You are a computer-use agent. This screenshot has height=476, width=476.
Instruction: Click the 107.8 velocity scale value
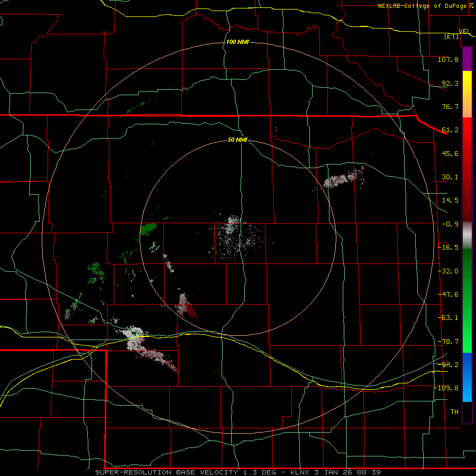point(448,59)
